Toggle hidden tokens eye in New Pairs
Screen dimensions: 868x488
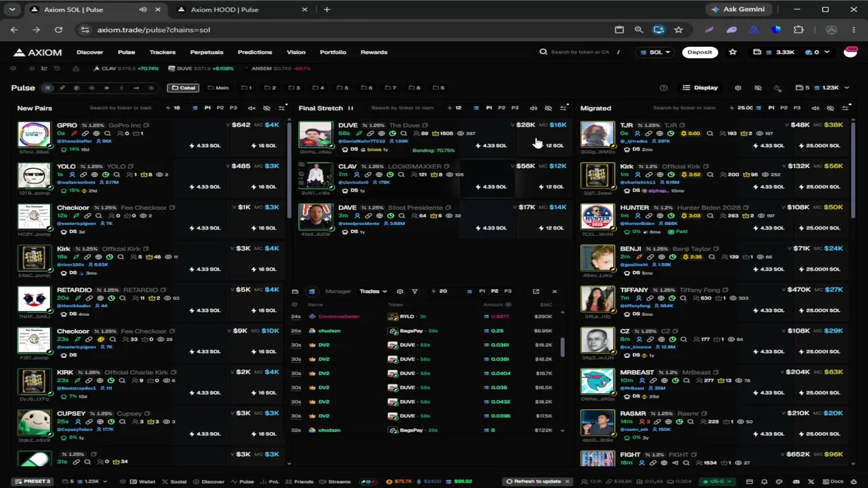pyautogui.click(x=267, y=108)
